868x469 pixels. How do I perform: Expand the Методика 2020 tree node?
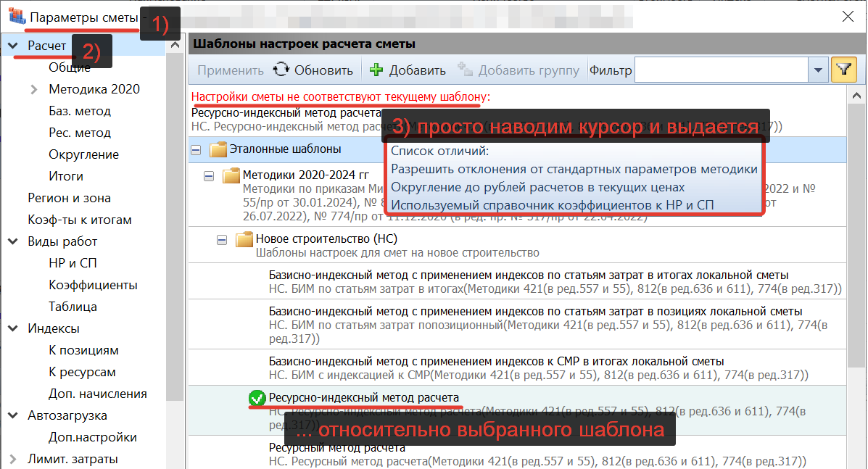pos(34,90)
